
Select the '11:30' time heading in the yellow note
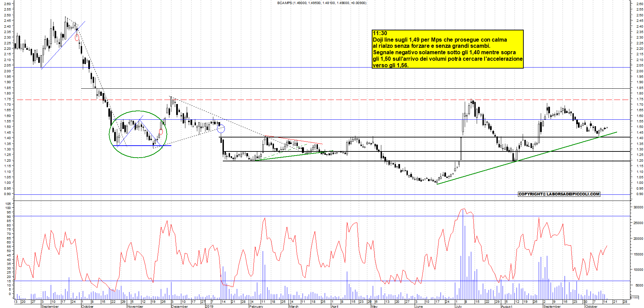[x=380, y=33]
